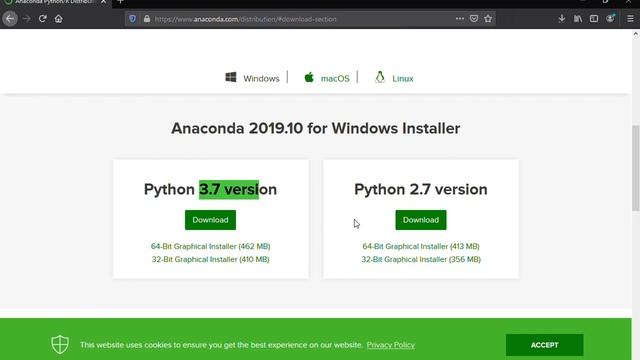The width and height of the screenshot is (640, 360).
Task: Save page to Pocket icon
Action: pyautogui.click(x=474, y=19)
